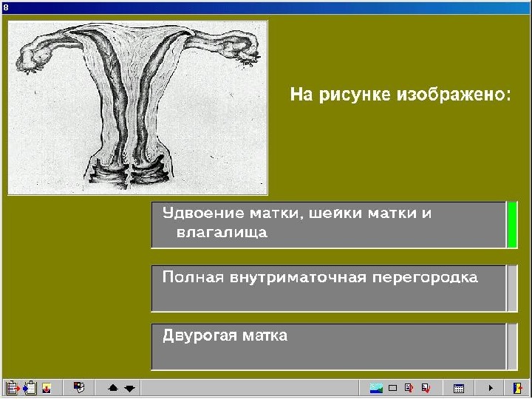Go to next question with down arrow

pos(129,388)
